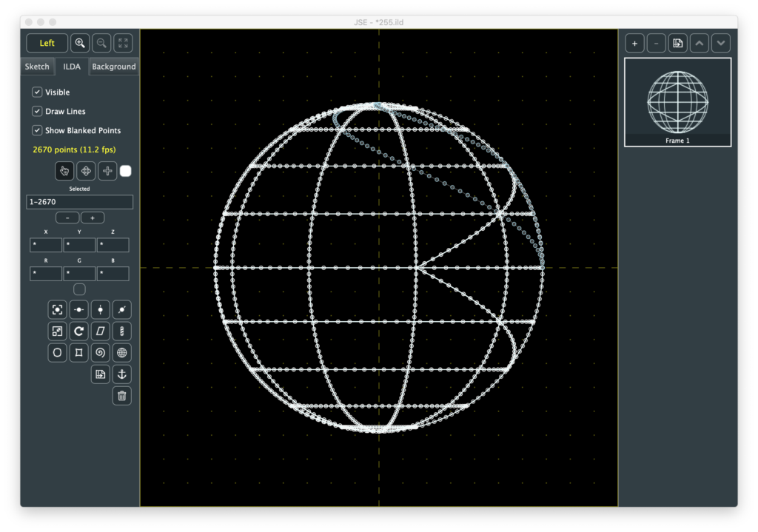The height and width of the screenshot is (532, 758).
Task: Click the white point color swatch
Action: pyautogui.click(x=126, y=171)
